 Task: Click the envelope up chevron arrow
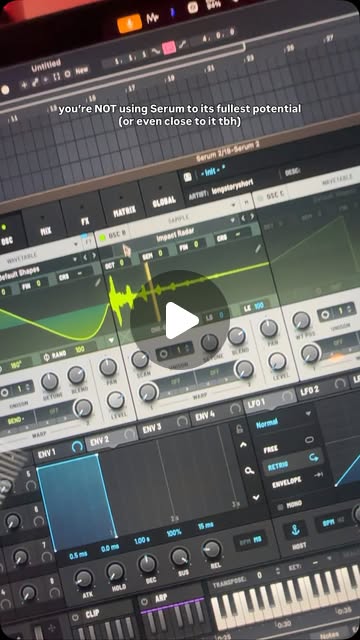(244, 446)
